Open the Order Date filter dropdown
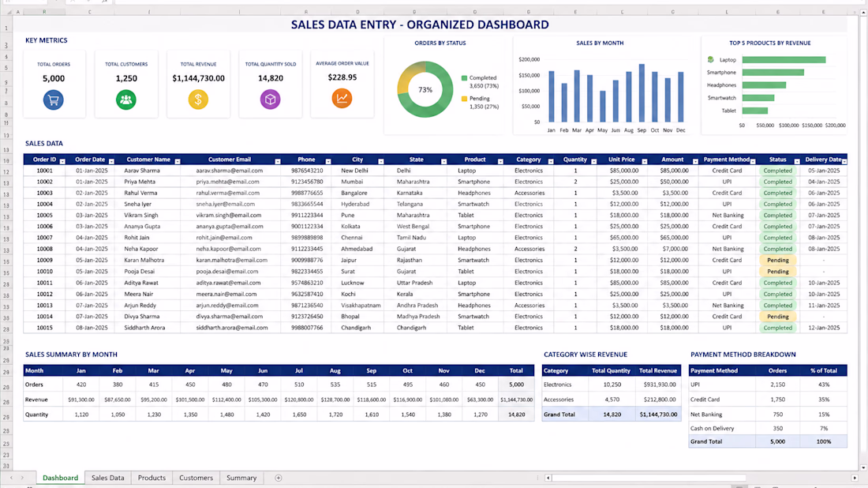This screenshot has width=868, height=488. tap(111, 161)
